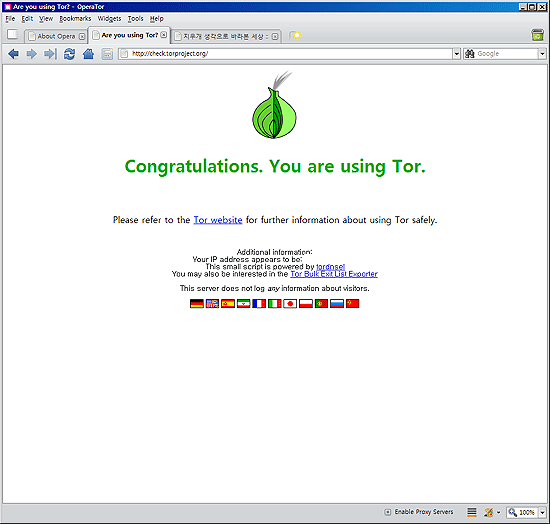This screenshot has height=524, width=550.
Task: Close the Korean-titled tab
Action: (275, 36)
